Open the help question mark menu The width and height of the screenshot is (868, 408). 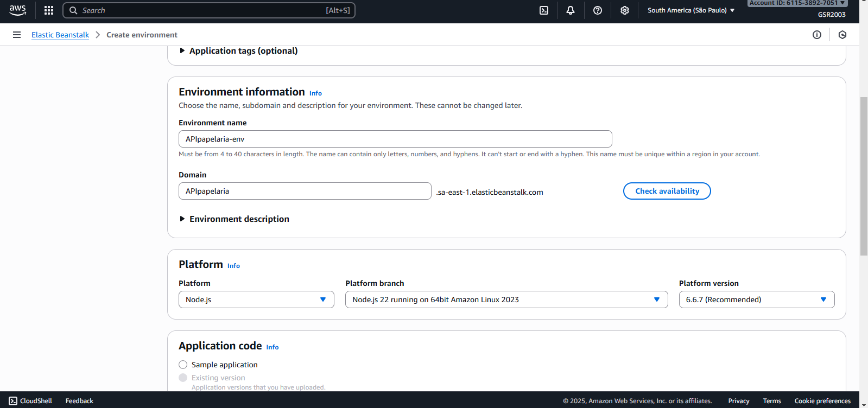(x=598, y=10)
